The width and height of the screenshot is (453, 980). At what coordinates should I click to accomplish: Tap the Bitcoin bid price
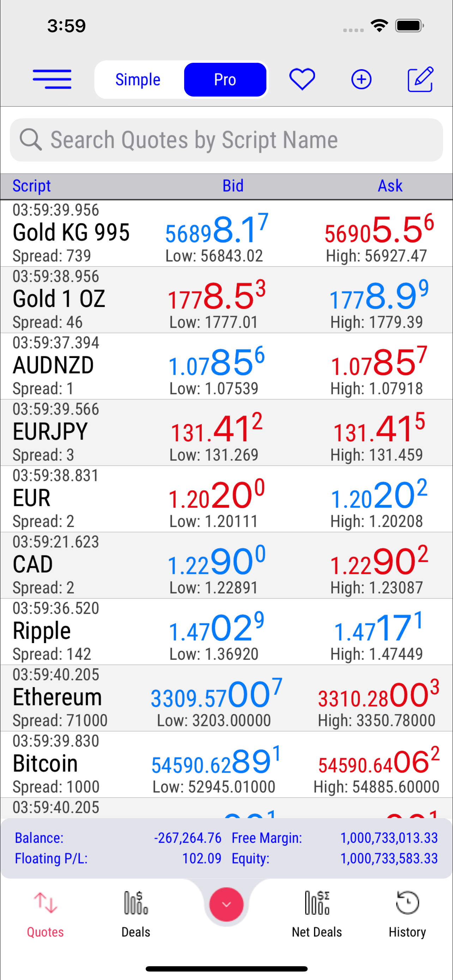point(216,763)
